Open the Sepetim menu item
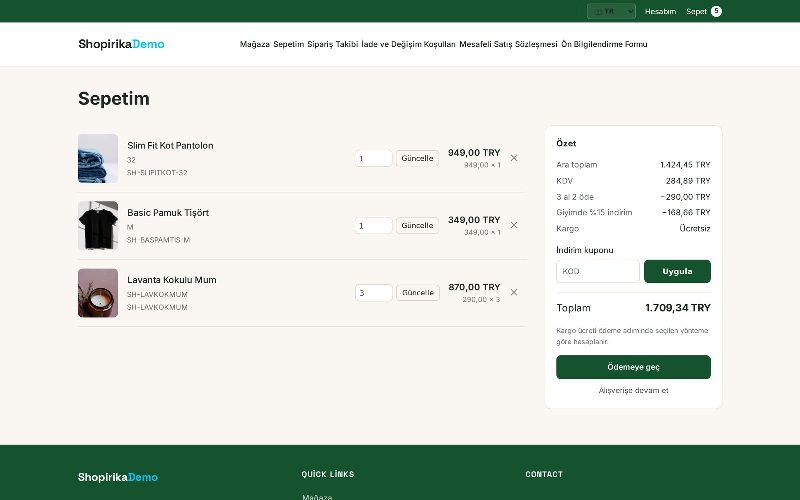 pyautogui.click(x=289, y=44)
